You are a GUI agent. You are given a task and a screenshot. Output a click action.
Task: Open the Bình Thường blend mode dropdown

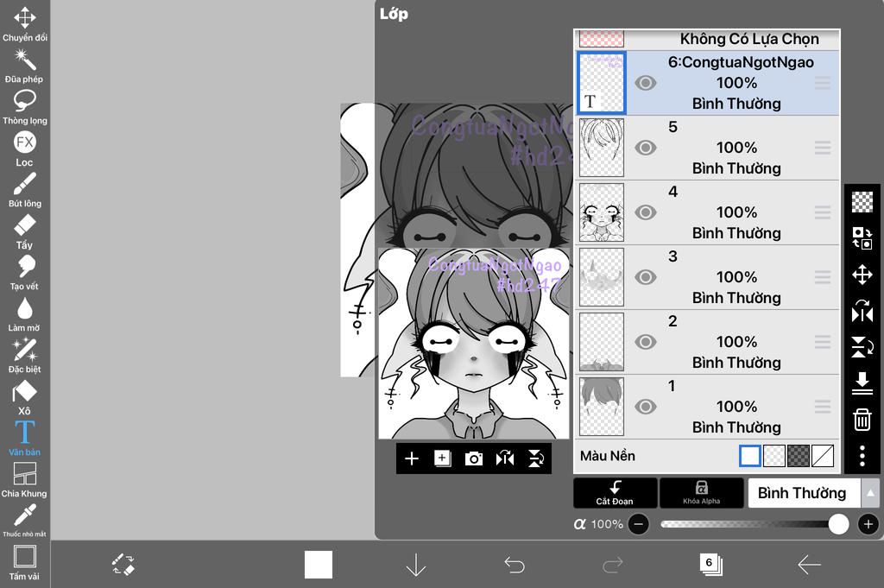click(804, 493)
